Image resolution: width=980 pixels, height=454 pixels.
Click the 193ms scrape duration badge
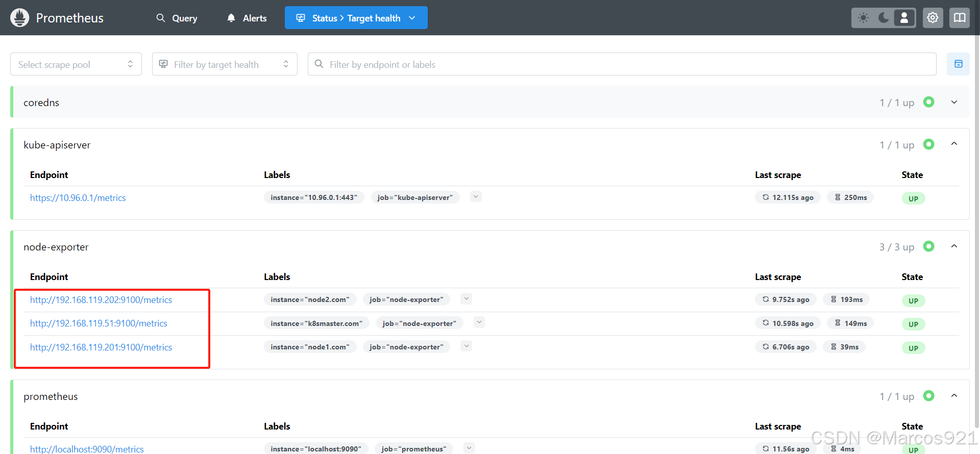tap(846, 299)
